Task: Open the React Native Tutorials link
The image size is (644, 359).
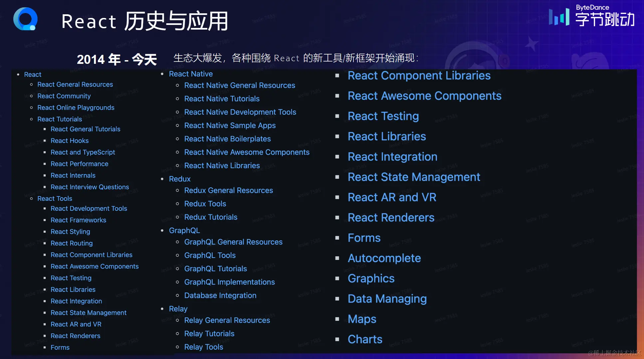Action: 222,99
